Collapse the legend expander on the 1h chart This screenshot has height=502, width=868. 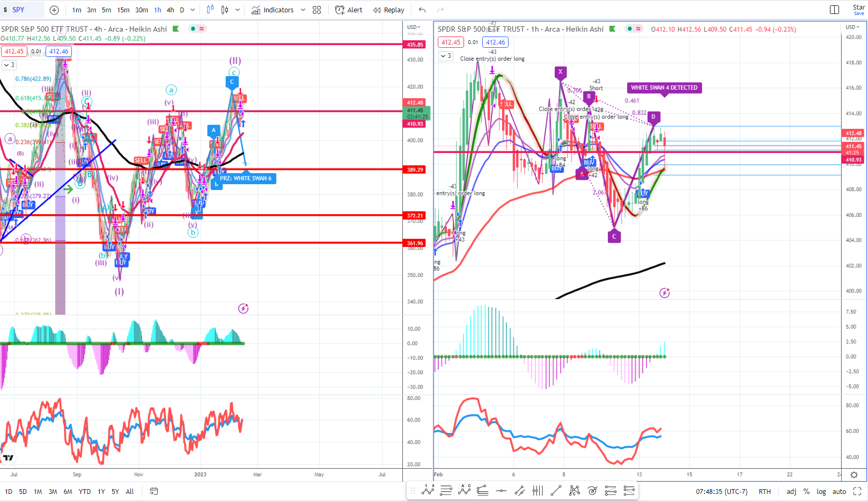click(x=446, y=56)
